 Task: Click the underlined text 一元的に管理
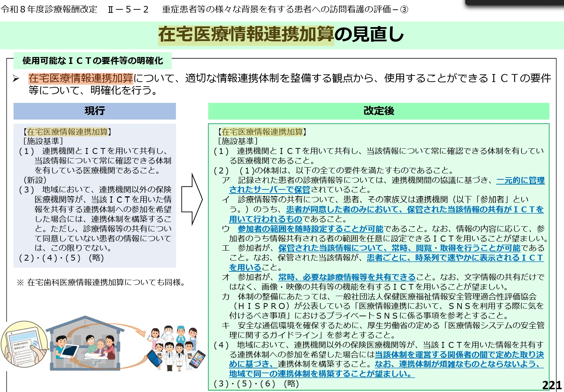[x=521, y=180]
